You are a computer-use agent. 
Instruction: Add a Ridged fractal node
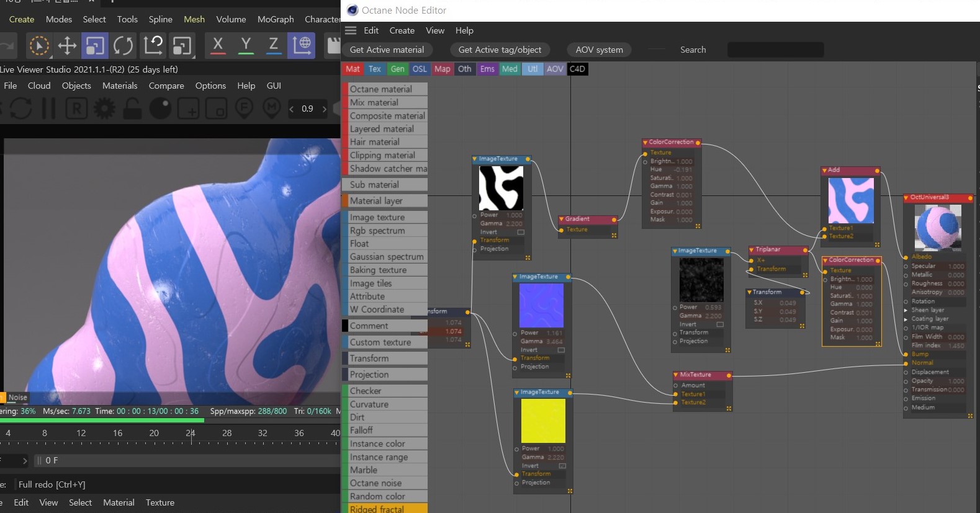[385, 509]
